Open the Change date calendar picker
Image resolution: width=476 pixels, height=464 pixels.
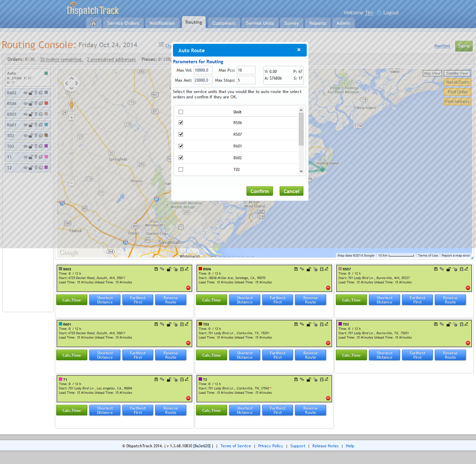(162, 45)
